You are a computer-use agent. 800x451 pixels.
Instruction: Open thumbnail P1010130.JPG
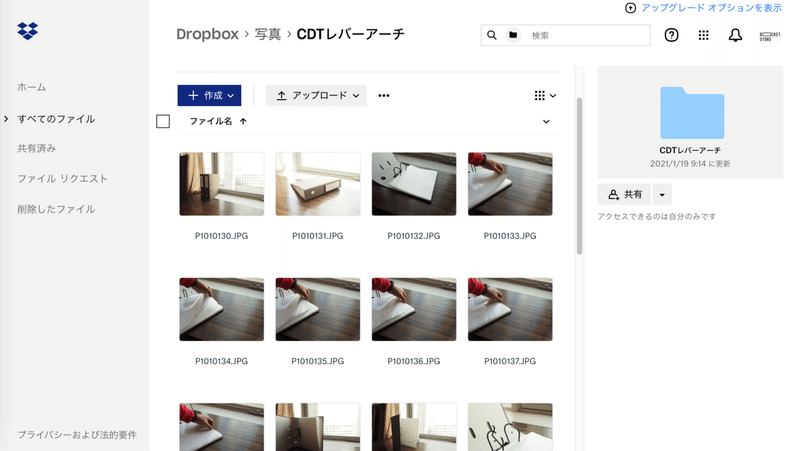[221, 184]
